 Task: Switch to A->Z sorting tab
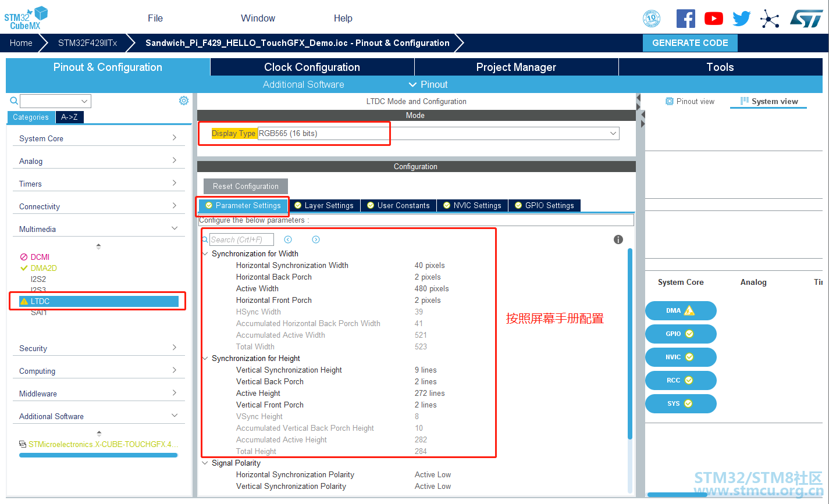tap(69, 117)
